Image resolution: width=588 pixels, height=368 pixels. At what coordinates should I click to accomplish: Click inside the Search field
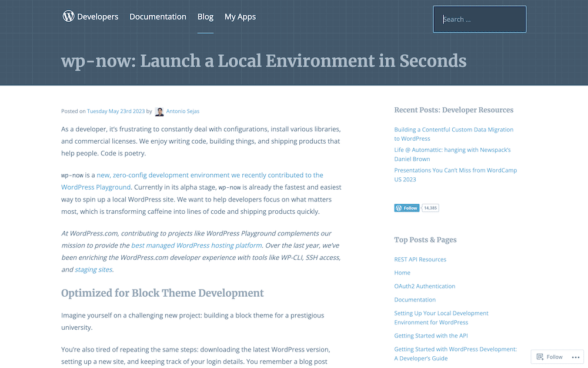click(479, 19)
